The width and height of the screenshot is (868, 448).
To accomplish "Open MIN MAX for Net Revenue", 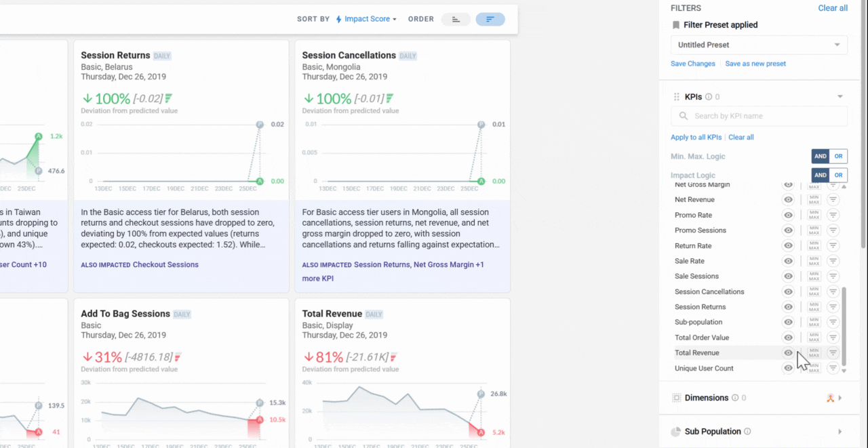I will [x=814, y=200].
